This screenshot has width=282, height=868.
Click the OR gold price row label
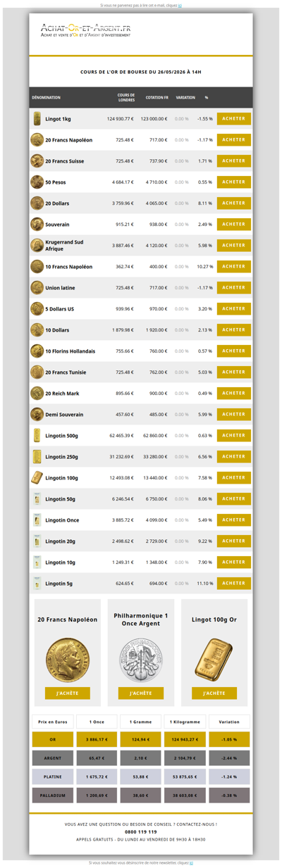click(x=52, y=740)
